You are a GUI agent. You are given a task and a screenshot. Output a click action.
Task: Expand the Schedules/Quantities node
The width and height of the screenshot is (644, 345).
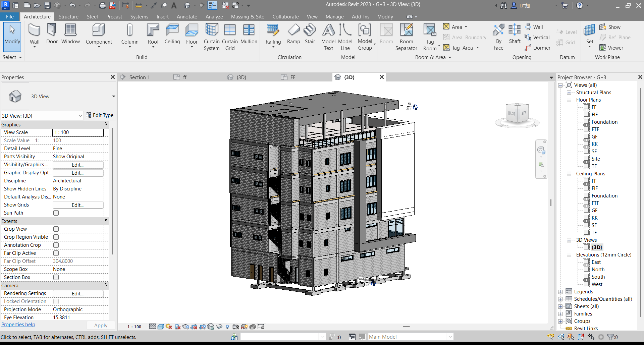(560, 299)
